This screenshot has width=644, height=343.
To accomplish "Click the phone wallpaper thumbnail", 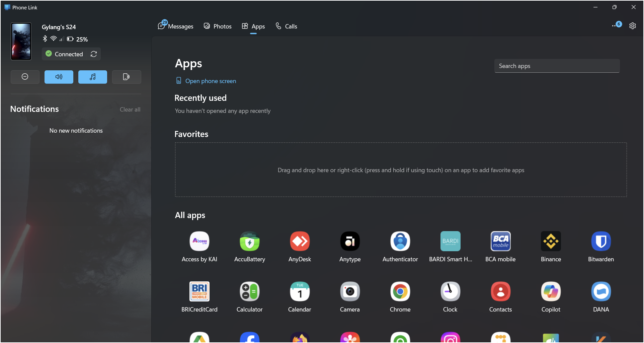I will (21, 42).
